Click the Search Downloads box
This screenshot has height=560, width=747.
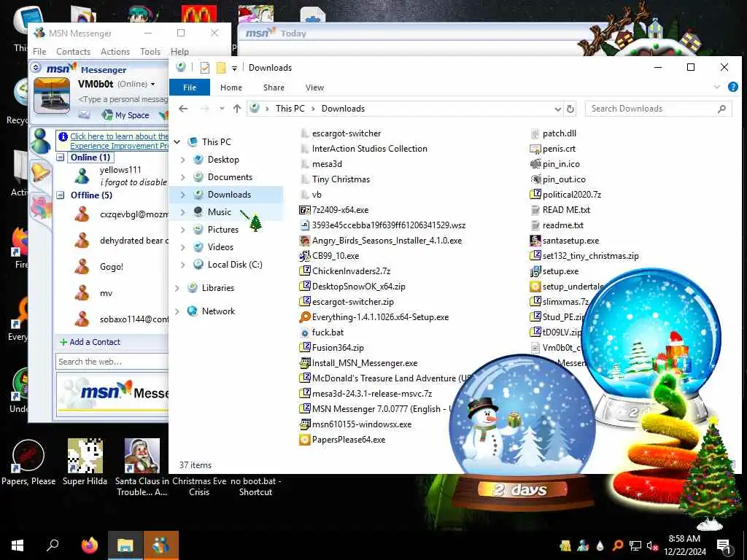coord(659,109)
